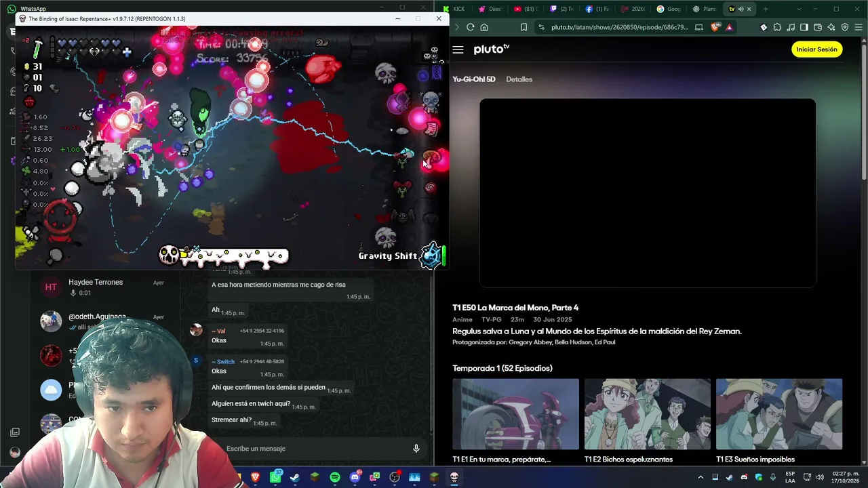Open the Brave Shields icon in address bar
This screenshot has height=488, width=868.
click(x=715, y=27)
